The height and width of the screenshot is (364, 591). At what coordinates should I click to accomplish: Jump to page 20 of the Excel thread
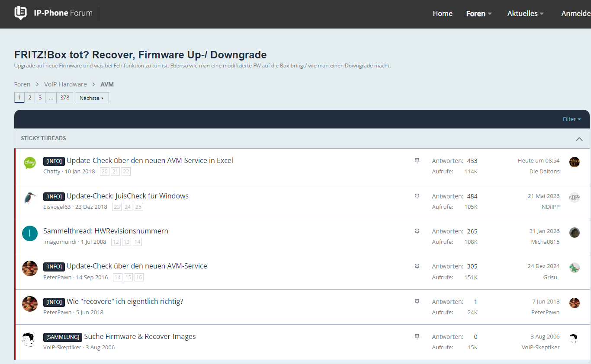[104, 172]
